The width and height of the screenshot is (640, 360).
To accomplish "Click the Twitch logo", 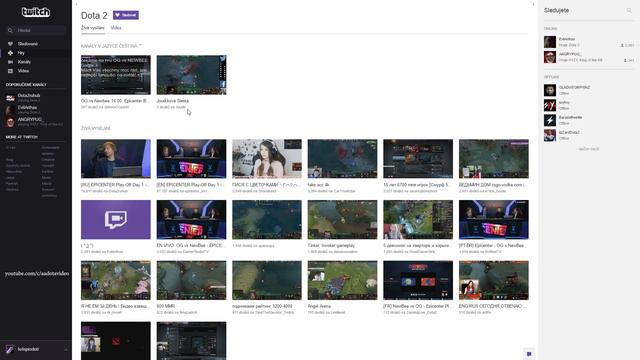I will (36, 12).
